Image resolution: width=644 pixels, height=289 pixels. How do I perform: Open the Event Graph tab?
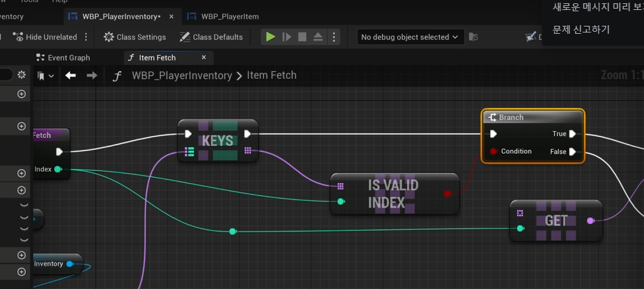63,58
